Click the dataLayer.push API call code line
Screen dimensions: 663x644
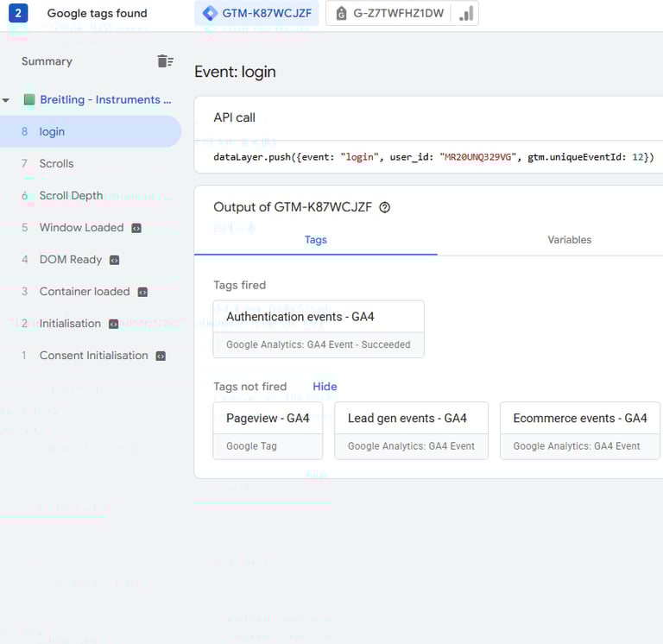[434, 157]
